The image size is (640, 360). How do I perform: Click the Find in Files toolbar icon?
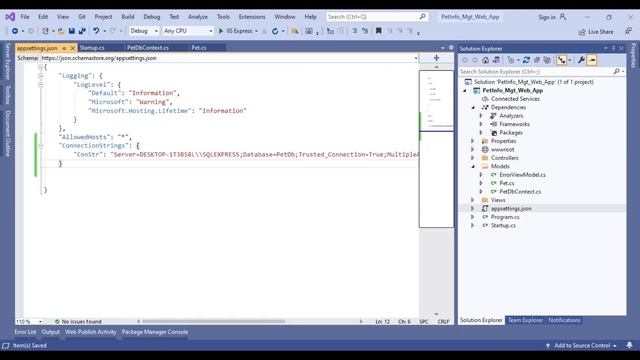click(294, 31)
